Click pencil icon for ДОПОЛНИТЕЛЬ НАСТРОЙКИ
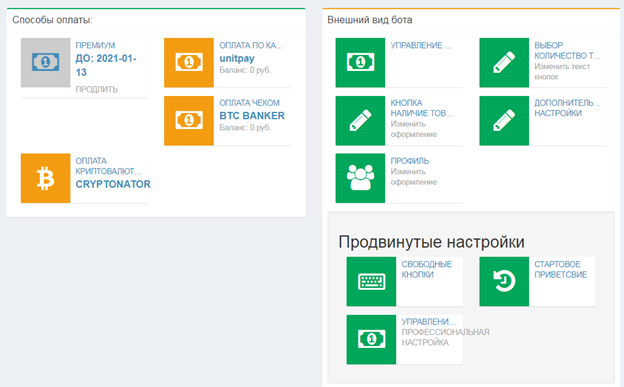 tap(504, 120)
